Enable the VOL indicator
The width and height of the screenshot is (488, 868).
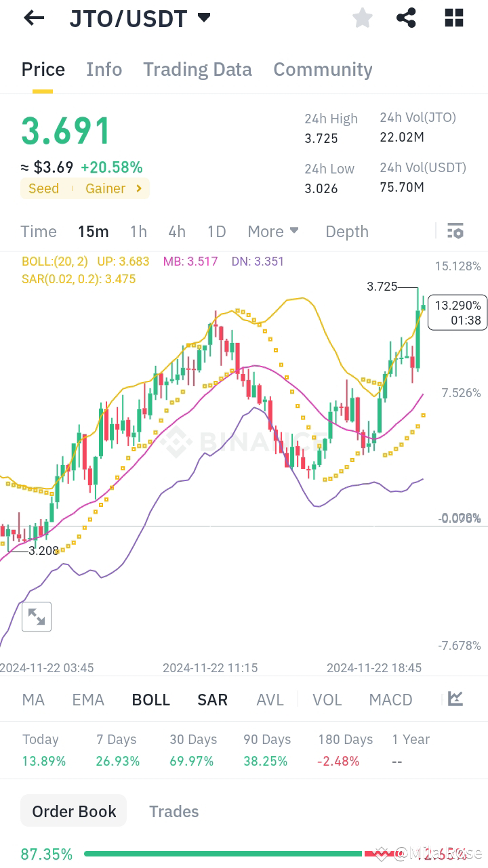coord(327,699)
